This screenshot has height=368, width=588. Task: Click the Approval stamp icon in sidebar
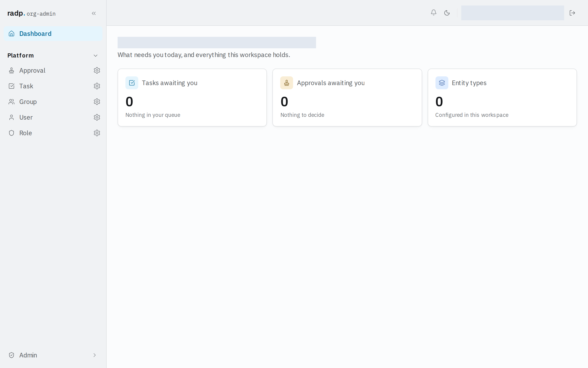(11, 70)
